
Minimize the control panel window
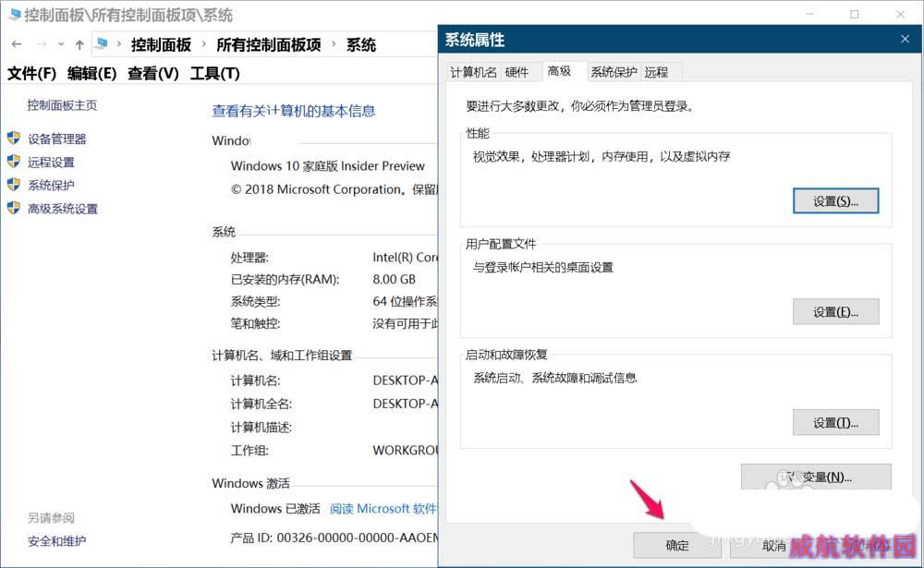coord(809,14)
